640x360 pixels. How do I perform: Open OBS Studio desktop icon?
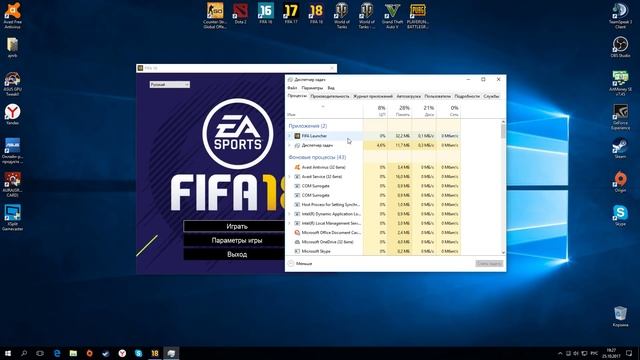tap(620, 47)
